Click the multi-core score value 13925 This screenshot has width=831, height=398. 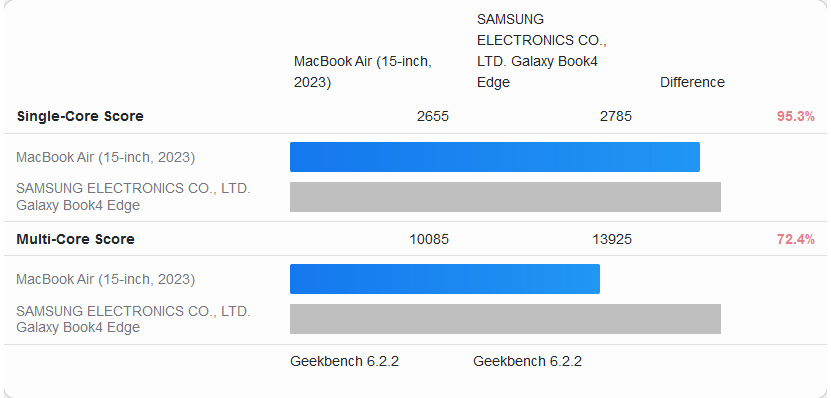pyautogui.click(x=612, y=239)
